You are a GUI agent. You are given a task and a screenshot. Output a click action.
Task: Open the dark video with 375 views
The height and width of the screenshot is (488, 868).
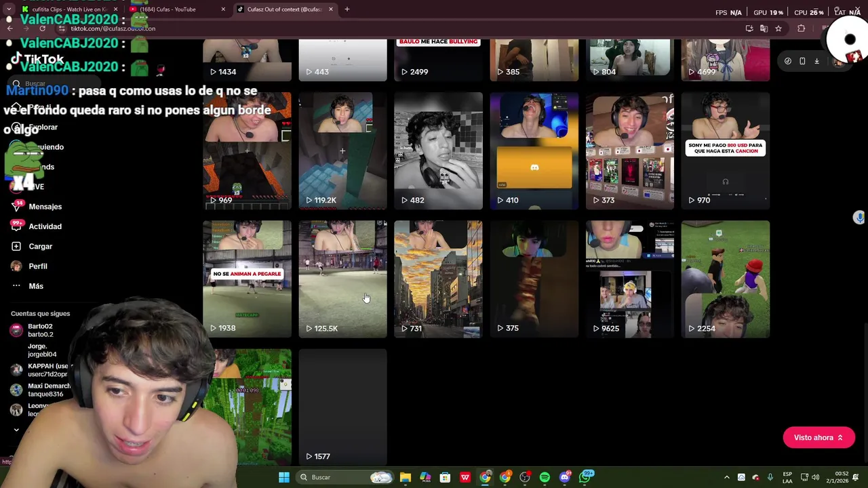tap(534, 279)
